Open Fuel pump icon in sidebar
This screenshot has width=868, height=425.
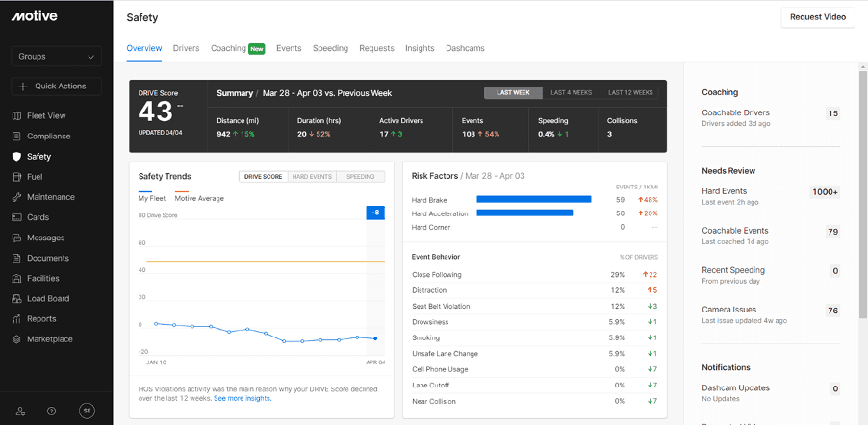click(16, 177)
